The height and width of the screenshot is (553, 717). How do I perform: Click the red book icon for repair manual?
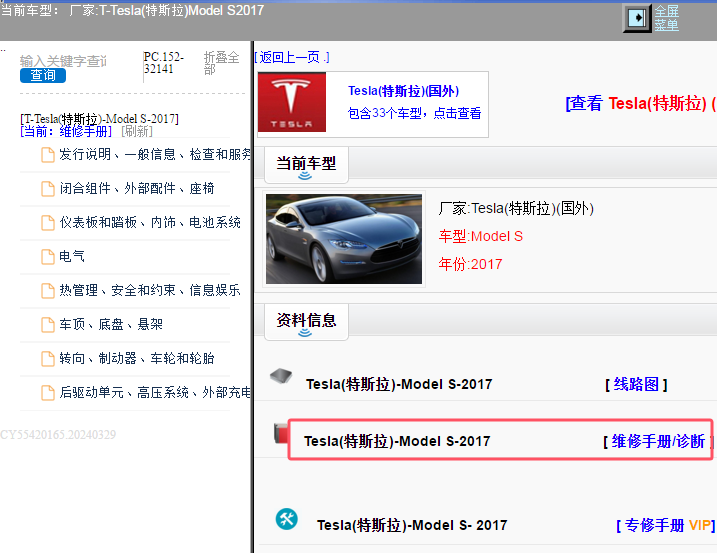281,433
